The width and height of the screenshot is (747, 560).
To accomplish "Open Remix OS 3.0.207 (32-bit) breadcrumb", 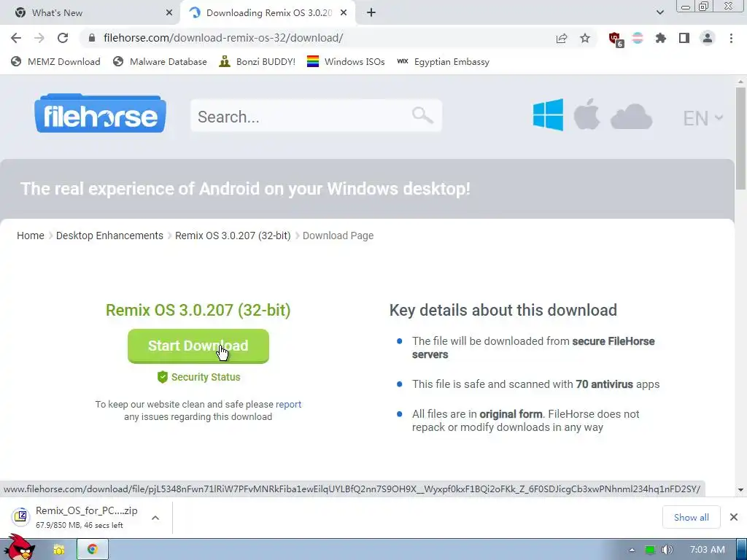I will tap(233, 236).
